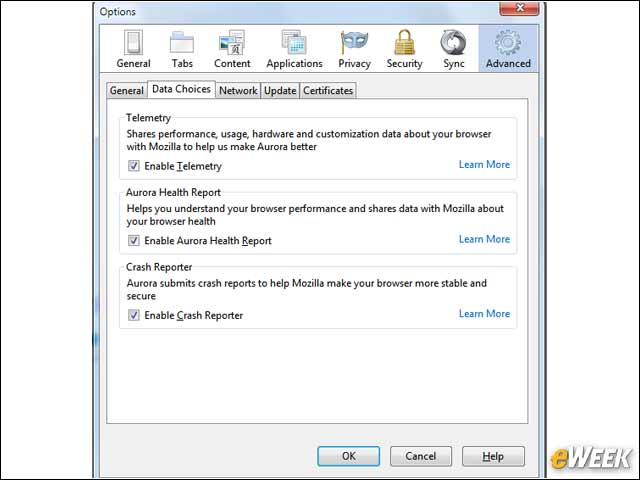Confirm settings with the OK button
The image size is (640, 480).
click(x=349, y=456)
